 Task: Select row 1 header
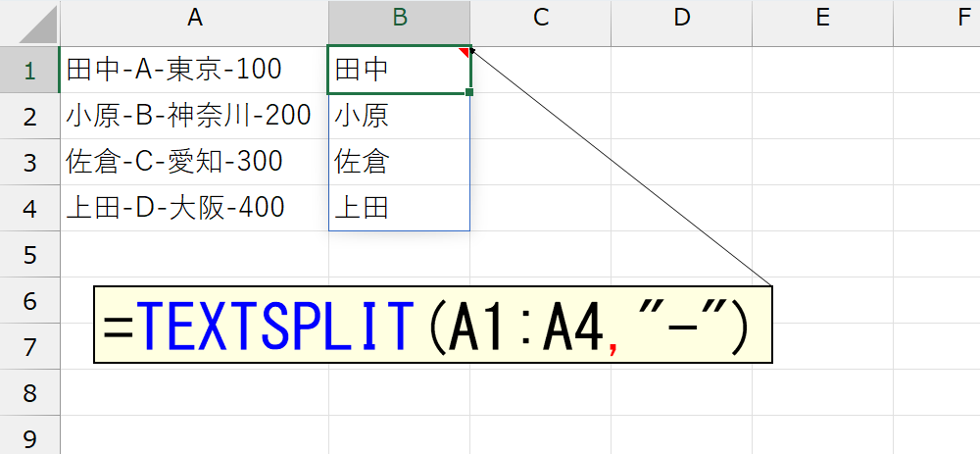point(30,70)
